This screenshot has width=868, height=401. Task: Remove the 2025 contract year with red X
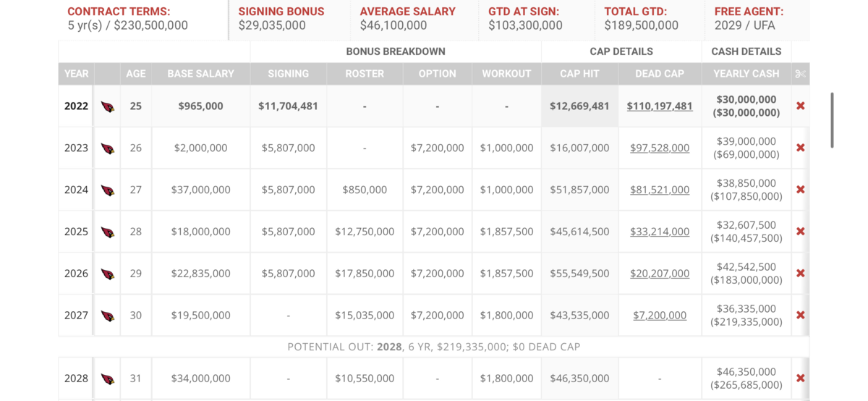tap(800, 232)
